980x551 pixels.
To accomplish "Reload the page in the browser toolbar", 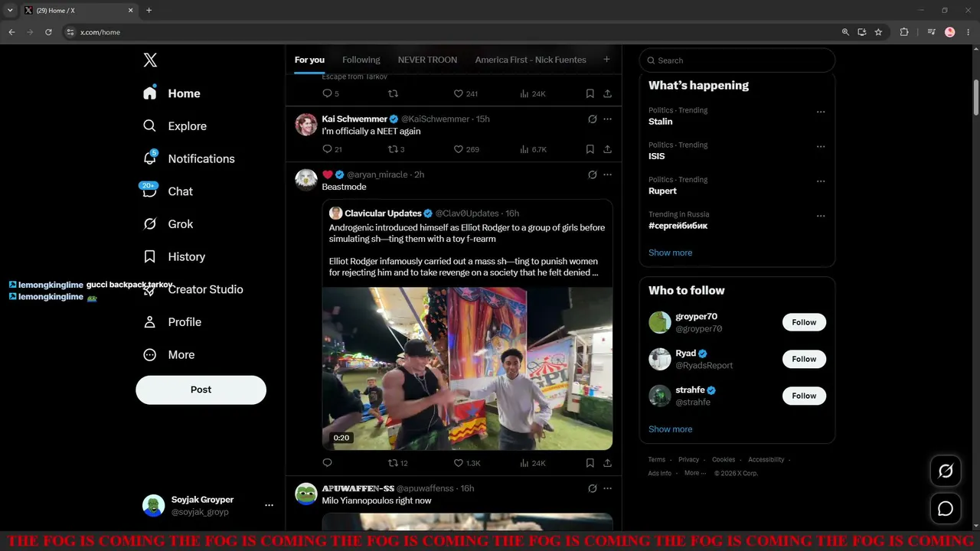I will 48,32.
